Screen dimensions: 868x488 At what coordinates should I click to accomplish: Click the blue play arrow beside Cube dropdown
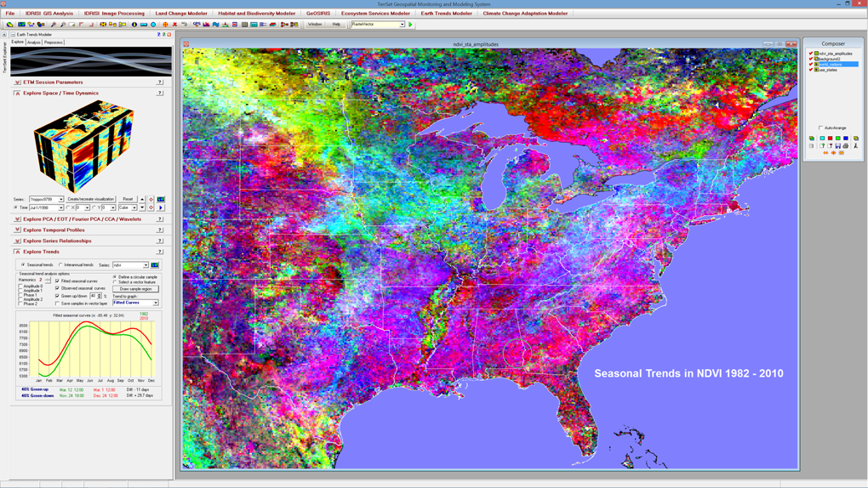[161, 207]
